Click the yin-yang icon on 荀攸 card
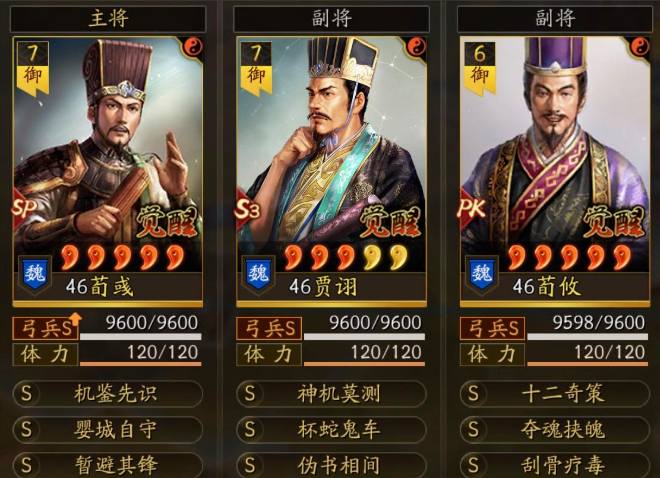This screenshot has height=478, width=660. (x=640, y=48)
